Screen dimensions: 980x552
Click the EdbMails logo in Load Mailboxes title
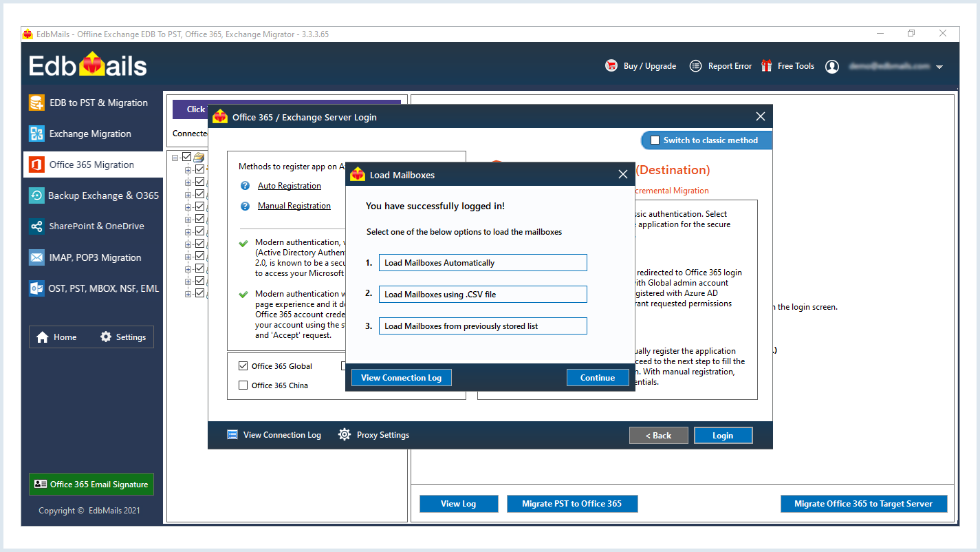pos(358,175)
